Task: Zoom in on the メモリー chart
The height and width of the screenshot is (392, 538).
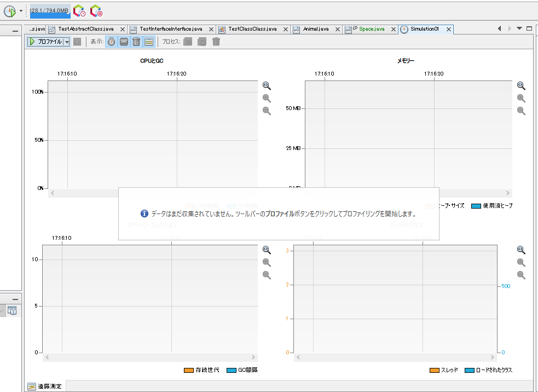Action: (x=521, y=98)
